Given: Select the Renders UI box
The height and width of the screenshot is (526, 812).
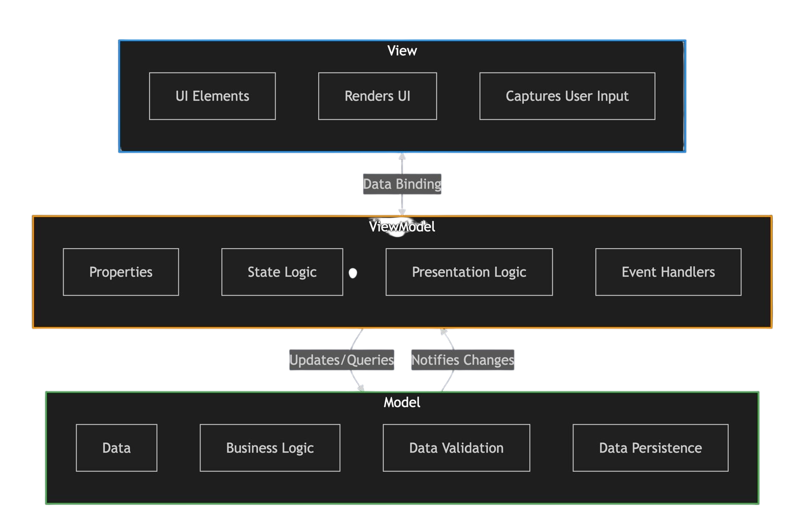Looking at the screenshot, I should coord(377,96).
